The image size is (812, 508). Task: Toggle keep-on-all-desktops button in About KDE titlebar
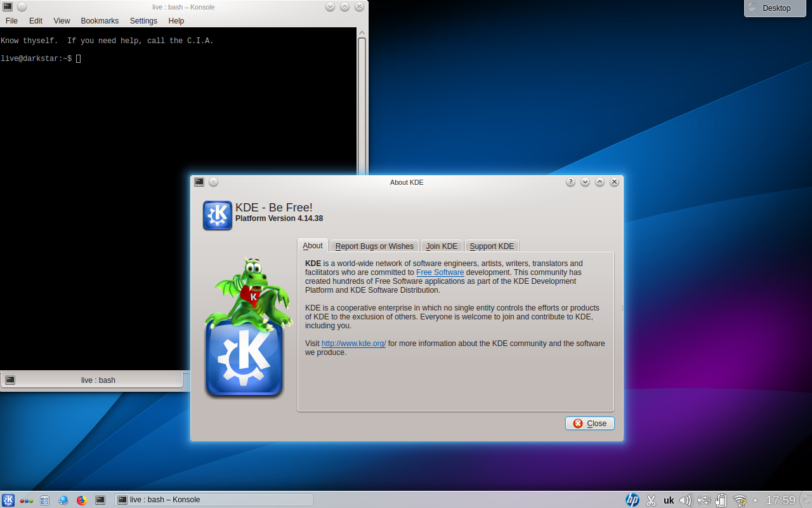pyautogui.click(x=213, y=182)
